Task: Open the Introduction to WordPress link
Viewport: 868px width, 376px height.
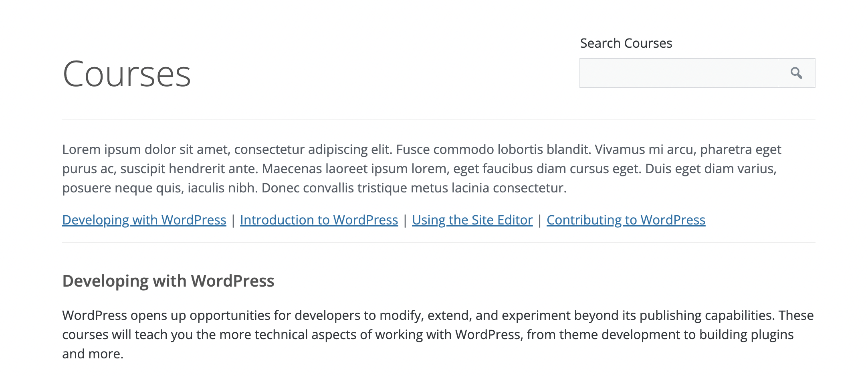Action: pyautogui.click(x=319, y=220)
